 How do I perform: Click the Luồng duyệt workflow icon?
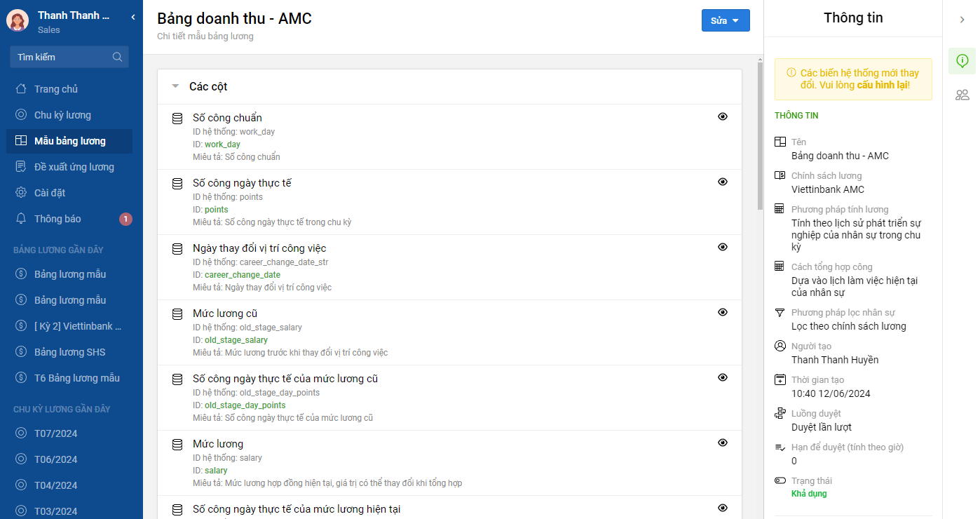pyautogui.click(x=780, y=413)
